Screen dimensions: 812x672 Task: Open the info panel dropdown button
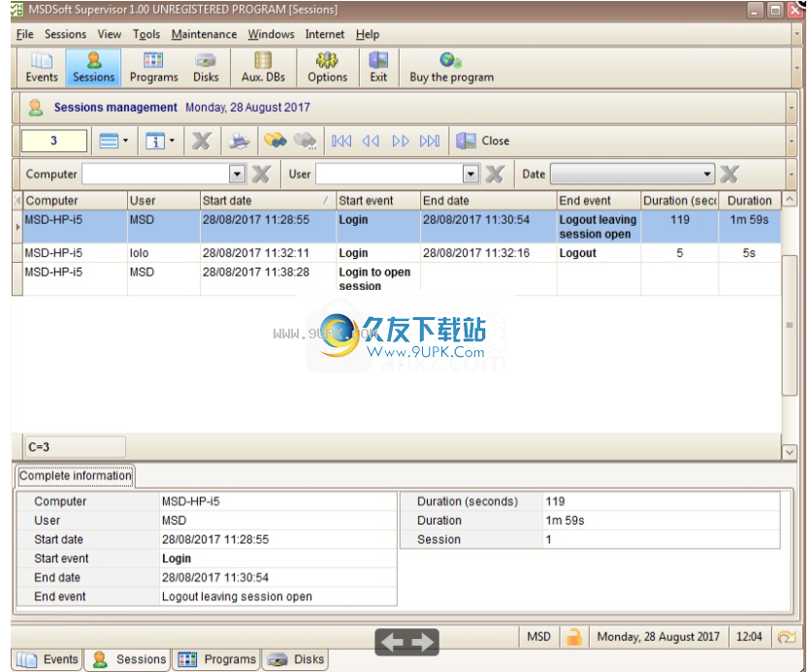(x=160, y=141)
